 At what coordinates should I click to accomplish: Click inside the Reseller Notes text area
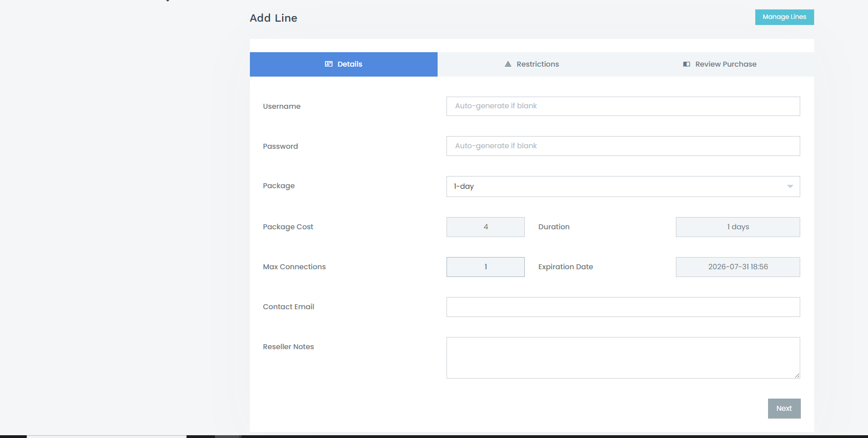pyautogui.click(x=623, y=358)
